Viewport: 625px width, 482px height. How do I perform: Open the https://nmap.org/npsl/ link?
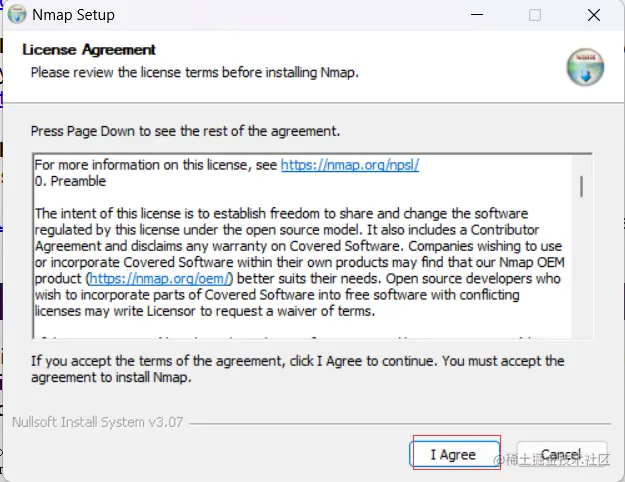350,165
